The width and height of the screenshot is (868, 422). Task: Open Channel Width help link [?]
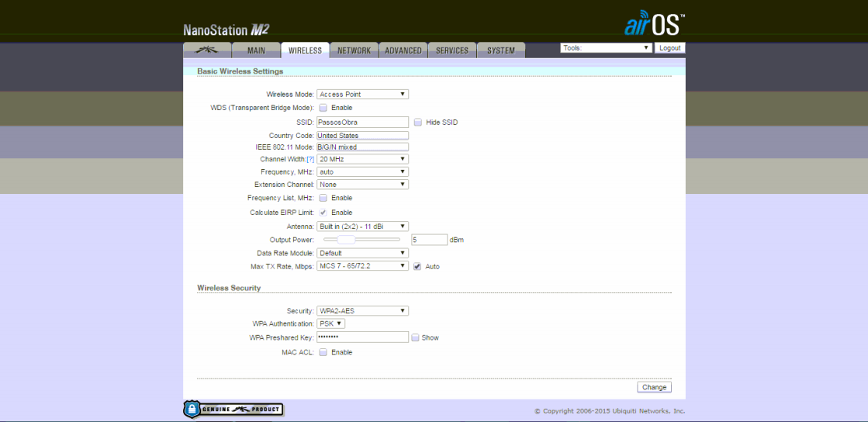310,159
